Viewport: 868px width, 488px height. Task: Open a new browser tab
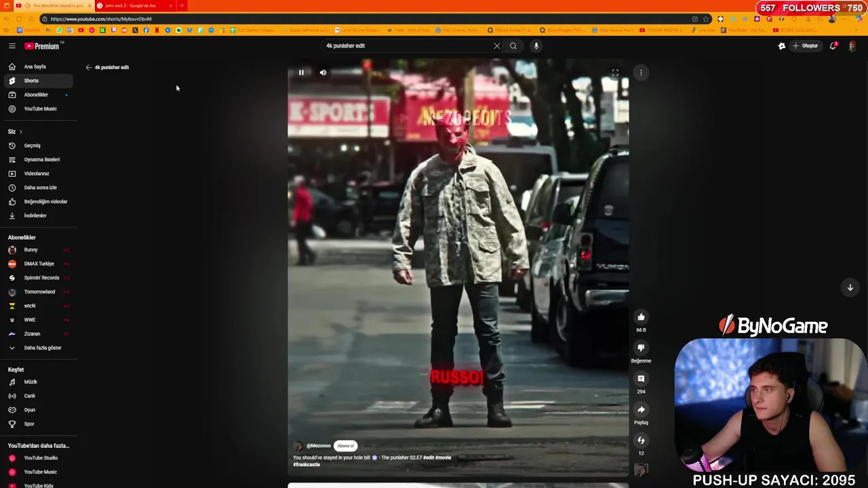pyautogui.click(x=182, y=5)
